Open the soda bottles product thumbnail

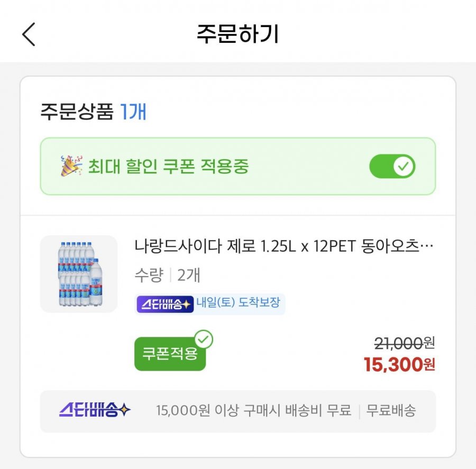coord(78,274)
